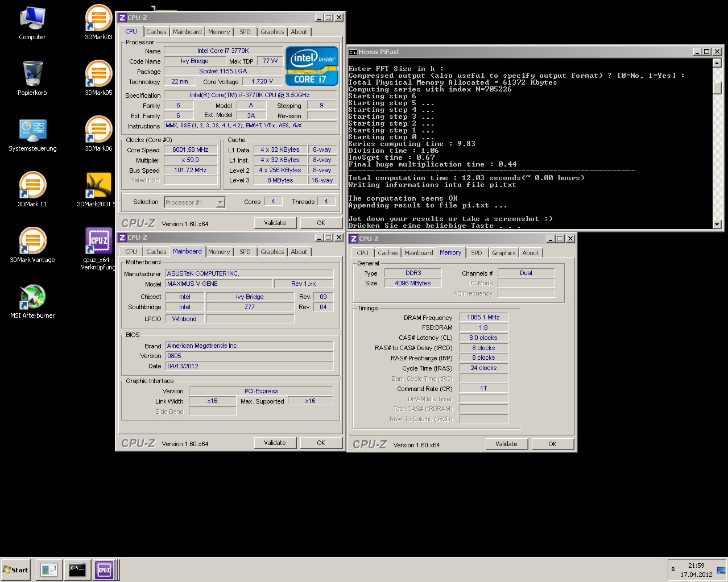Click Specification field i7-3770K CPU

(250, 95)
